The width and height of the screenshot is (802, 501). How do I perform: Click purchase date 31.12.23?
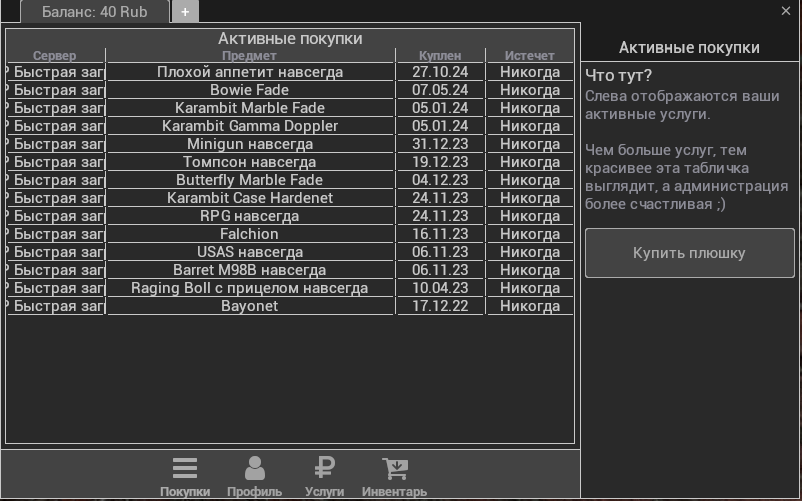(x=440, y=144)
